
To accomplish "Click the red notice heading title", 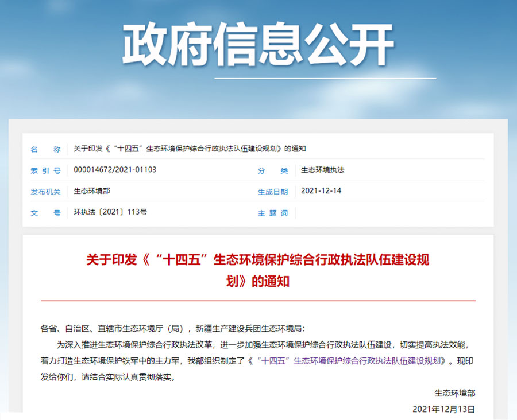I will [258, 270].
